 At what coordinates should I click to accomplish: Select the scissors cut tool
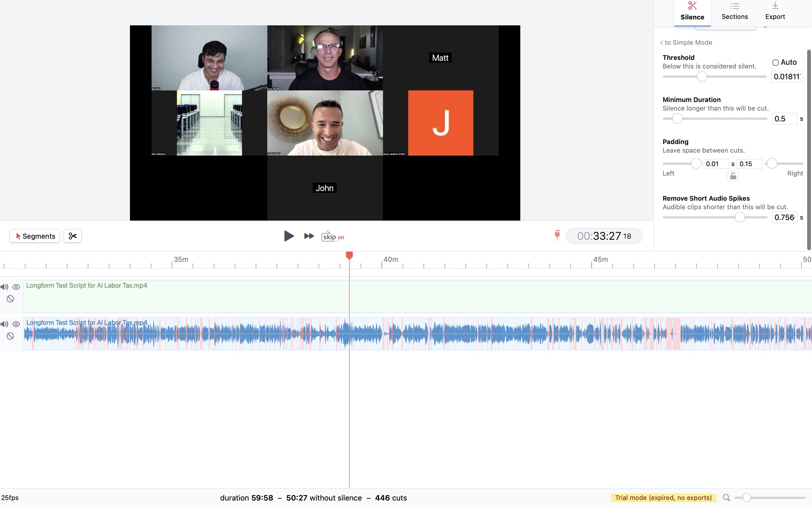click(73, 236)
